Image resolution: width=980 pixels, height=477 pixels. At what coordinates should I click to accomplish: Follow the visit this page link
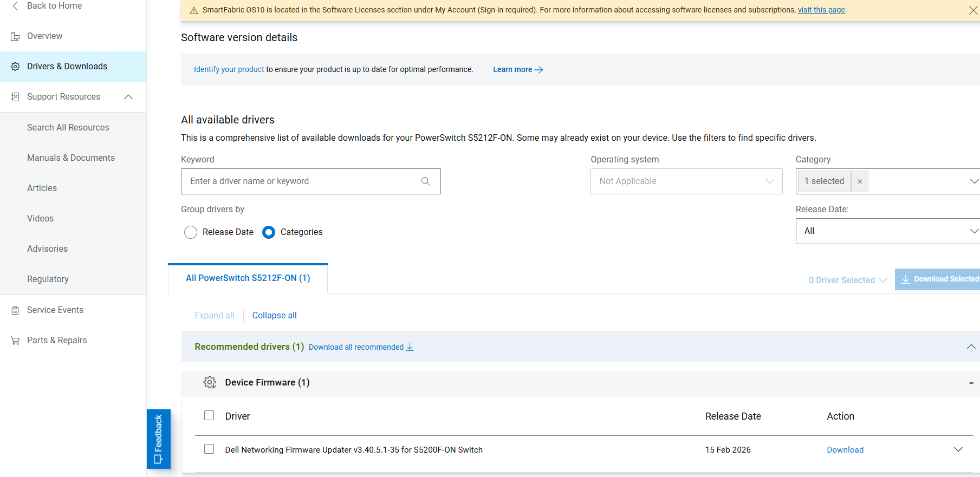tap(821, 10)
